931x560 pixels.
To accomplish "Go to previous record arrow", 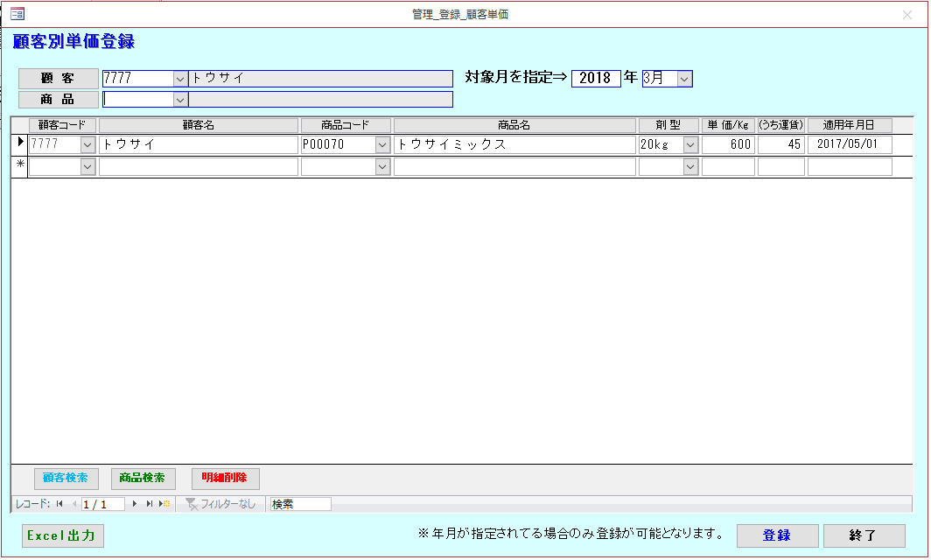I will pyautogui.click(x=73, y=504).
